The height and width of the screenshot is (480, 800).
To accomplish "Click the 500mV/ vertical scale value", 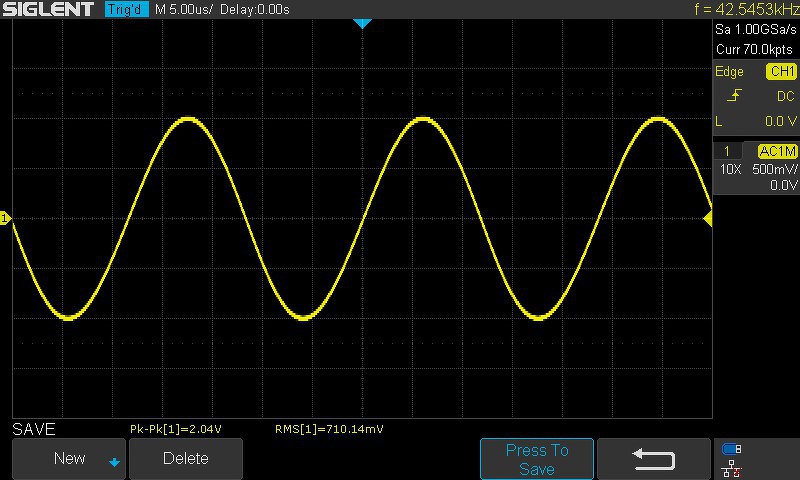I will [774, 169].
